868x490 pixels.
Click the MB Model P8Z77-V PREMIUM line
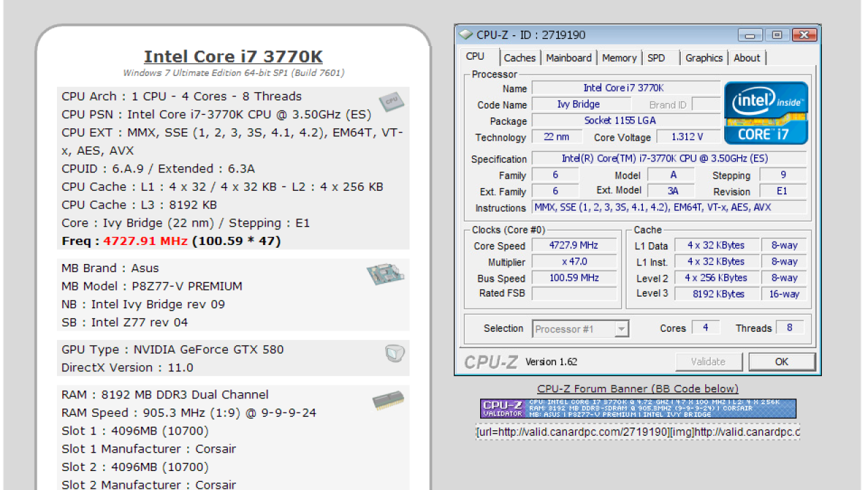coord(152,286)
